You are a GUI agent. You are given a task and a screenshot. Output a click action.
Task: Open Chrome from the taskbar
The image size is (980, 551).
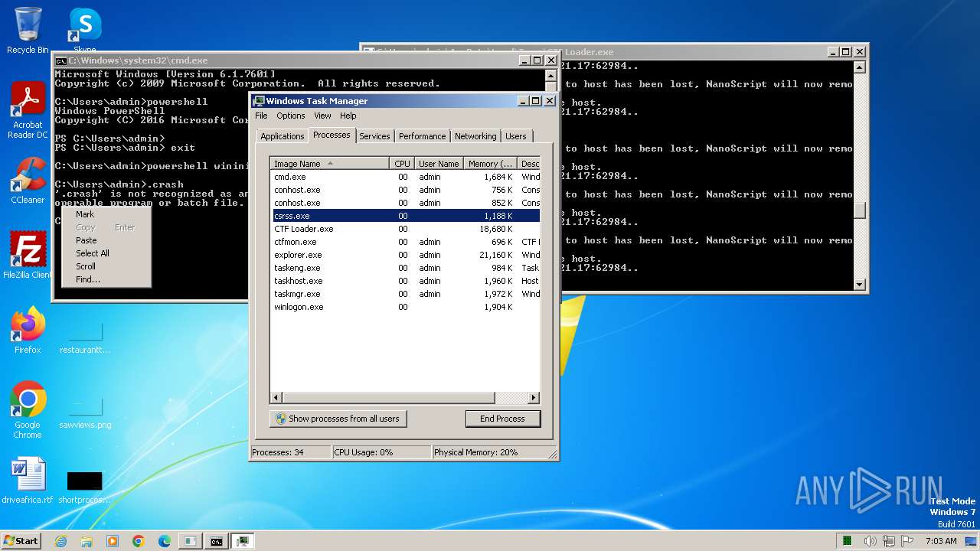tap(139, 541)
